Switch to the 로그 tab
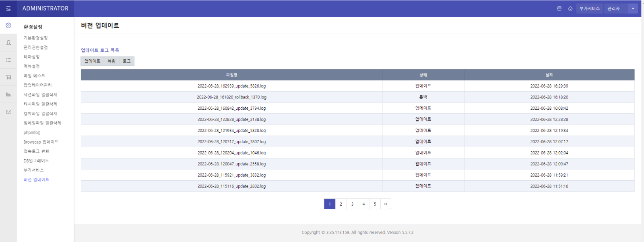Image resolution: width=644 pixels, height=242 pixels. coord(127,61)
